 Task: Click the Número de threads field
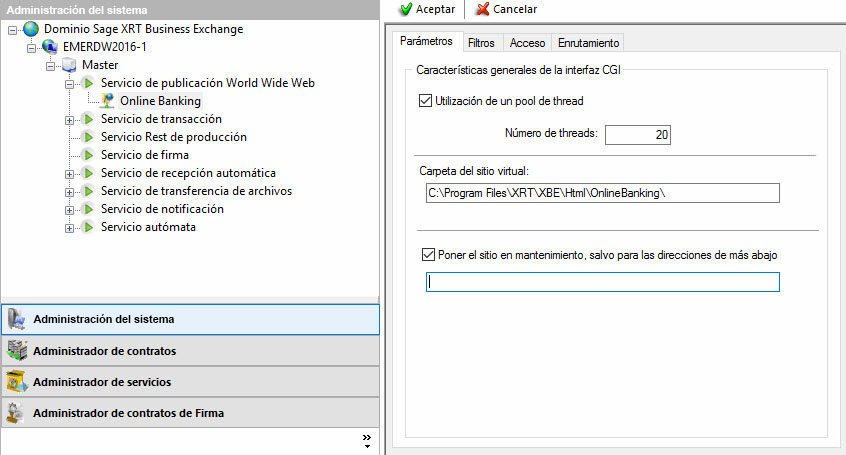(x=638, y=134)
